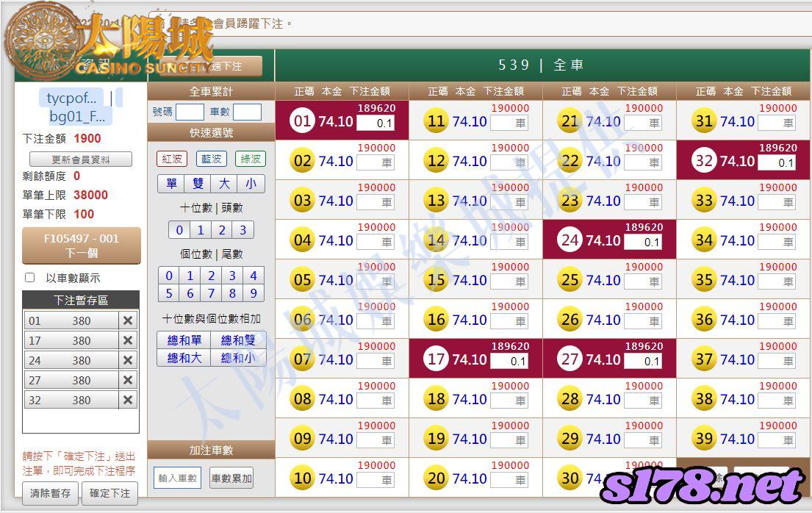Enable the 以車數顯示 checkbox

pyautogui.click(x=30, y=278)
